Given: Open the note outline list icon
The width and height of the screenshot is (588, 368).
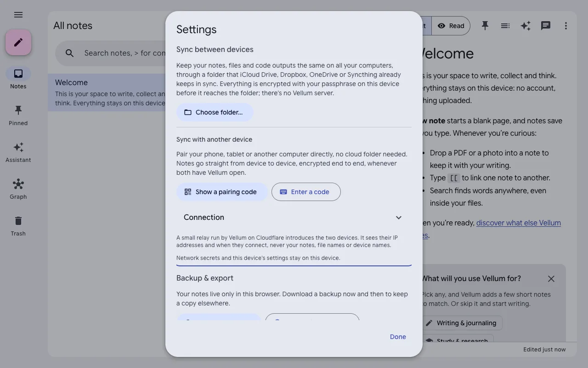Looking at the screenshot, I should 505,26.
